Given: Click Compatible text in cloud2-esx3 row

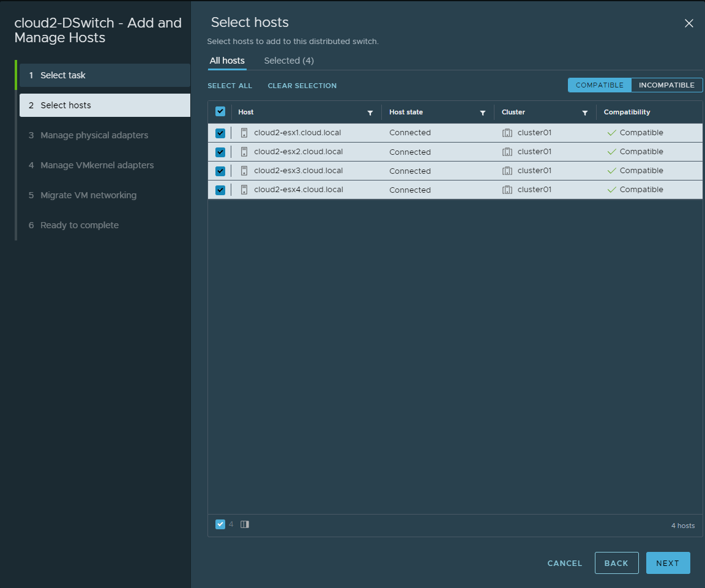Looking at the screenshot, I should click(x=641, y=171).
